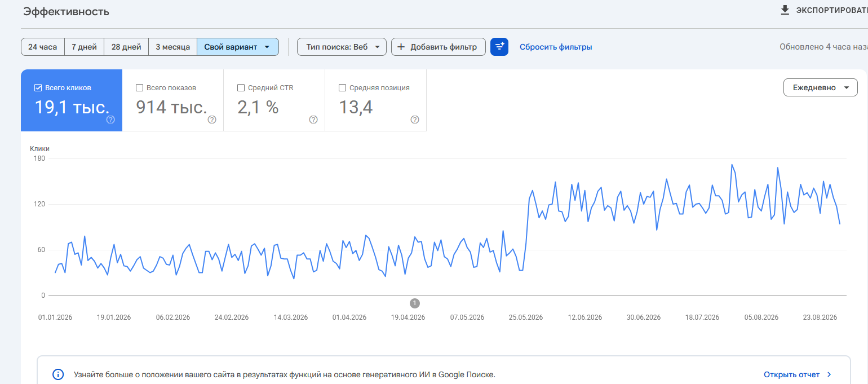Expand the Тип поиска: Веб dropdown

(x=342, y=47)
